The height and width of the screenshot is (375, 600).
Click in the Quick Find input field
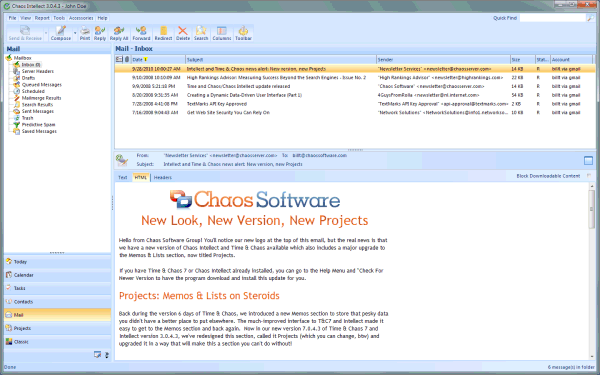coord(553,18)
